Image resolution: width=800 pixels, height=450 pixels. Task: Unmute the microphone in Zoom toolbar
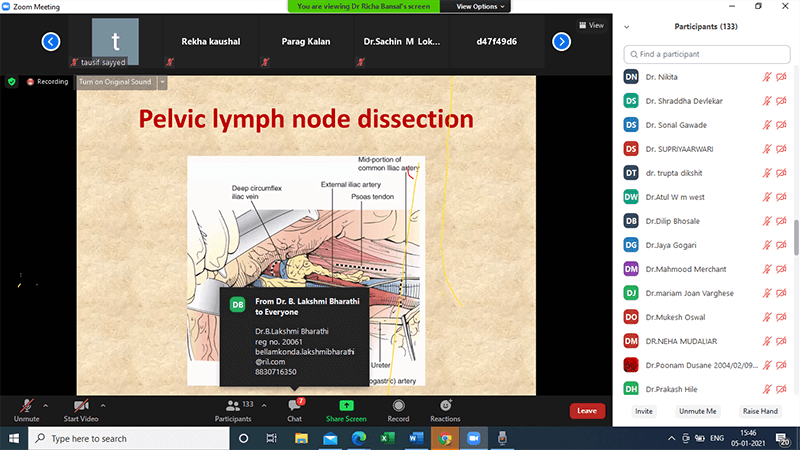(26, 406)
